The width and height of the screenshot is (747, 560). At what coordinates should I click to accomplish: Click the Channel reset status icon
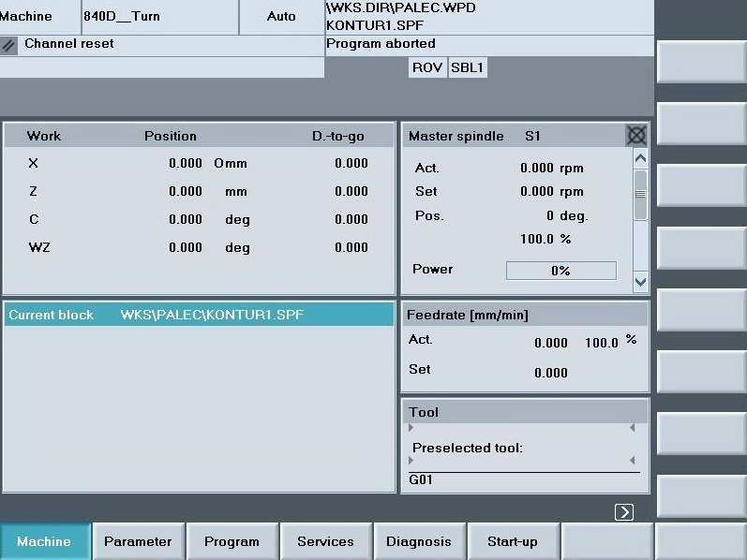click(9, 45)
